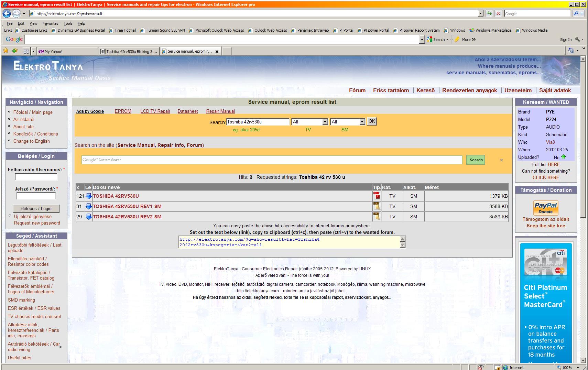
Task: Open the SMD marking link in the Assistant panel
Action: [21, 300]
